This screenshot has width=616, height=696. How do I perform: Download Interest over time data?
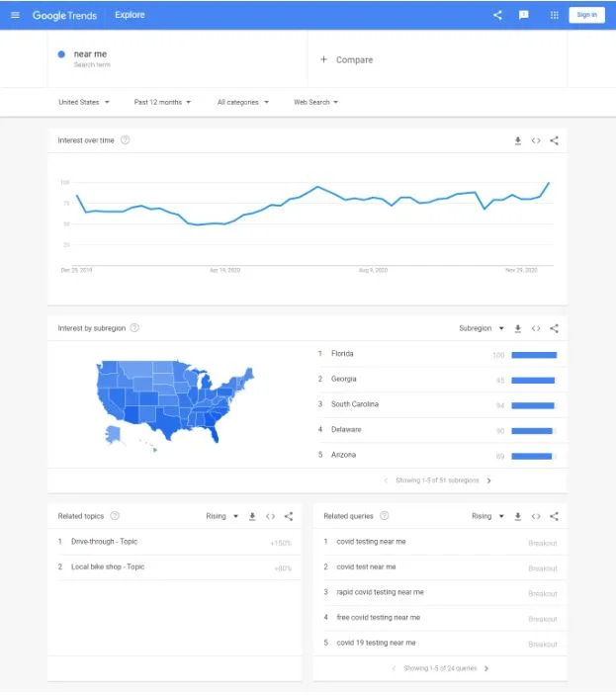517,140
